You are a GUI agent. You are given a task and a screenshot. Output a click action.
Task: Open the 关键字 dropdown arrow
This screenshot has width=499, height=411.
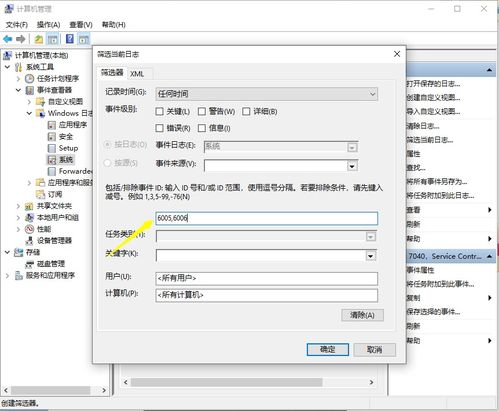coord(370,256)
